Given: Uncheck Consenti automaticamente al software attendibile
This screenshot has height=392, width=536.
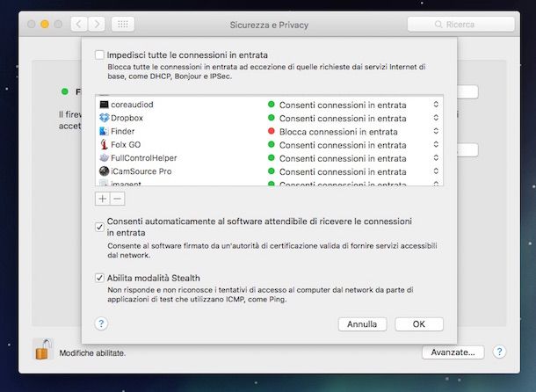Looking at the screenshot, I should pyautogui.click(x=99, y=227).
